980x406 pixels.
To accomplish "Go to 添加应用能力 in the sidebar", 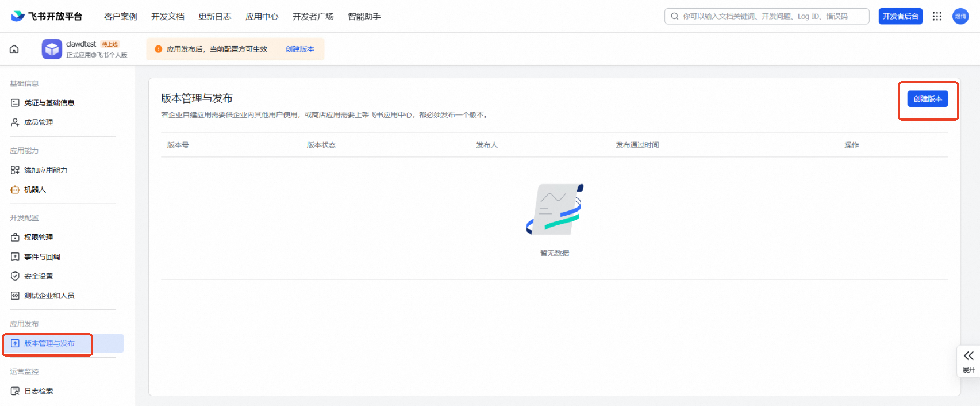I will [x=45, y=170].
